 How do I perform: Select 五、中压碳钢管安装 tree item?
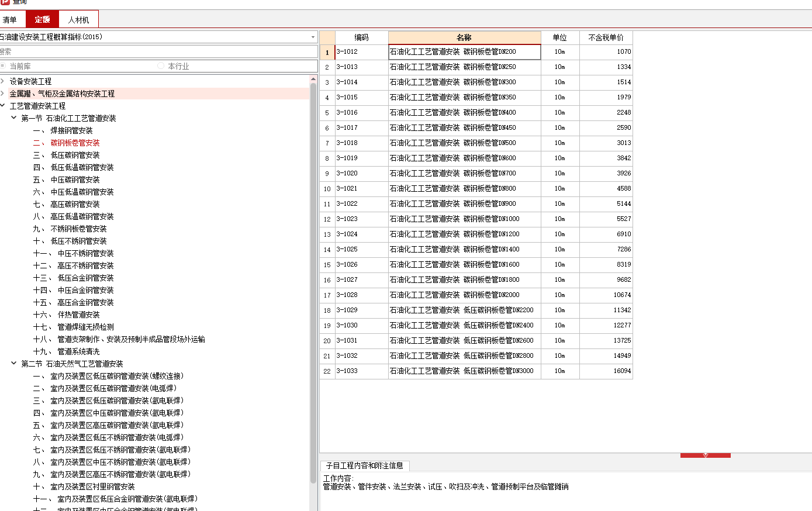pyautogui.click(x=66, y=179)
